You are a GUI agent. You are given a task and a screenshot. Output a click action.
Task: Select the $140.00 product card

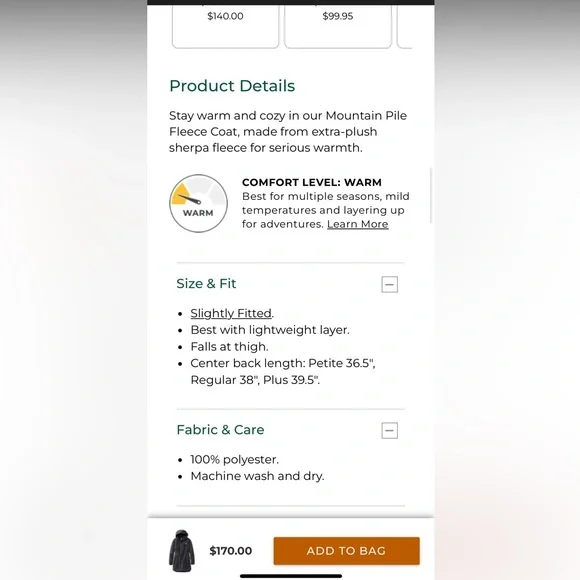(x=225, y=24)
